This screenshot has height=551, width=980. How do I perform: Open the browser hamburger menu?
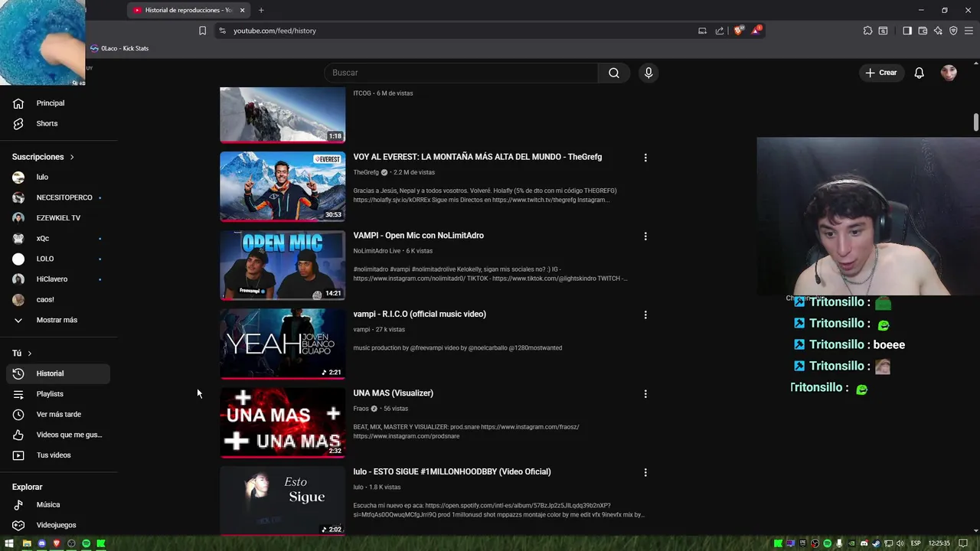click(x=969, y=31)
